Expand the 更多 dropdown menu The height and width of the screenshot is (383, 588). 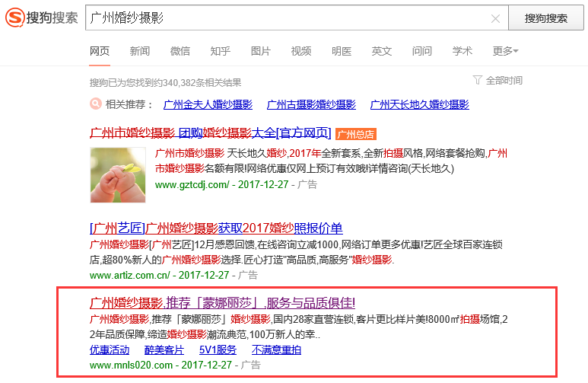[505, 51]
